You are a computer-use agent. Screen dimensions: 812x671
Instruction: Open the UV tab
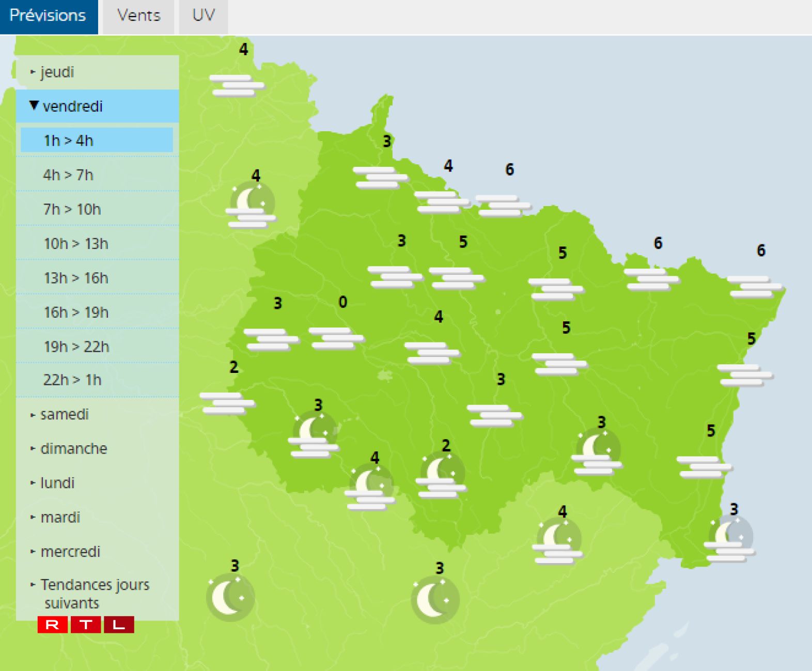tap(203, 16)
